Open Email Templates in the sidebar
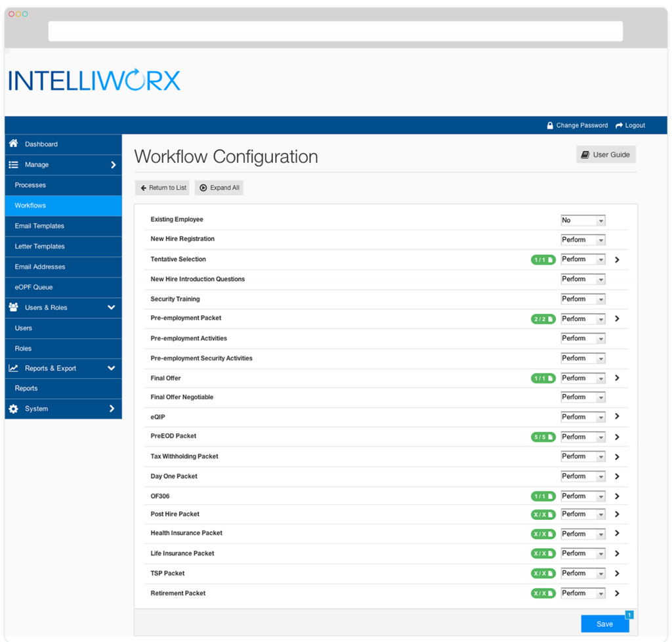This screenshot has height=642, width=672. [x=64, y=226]
